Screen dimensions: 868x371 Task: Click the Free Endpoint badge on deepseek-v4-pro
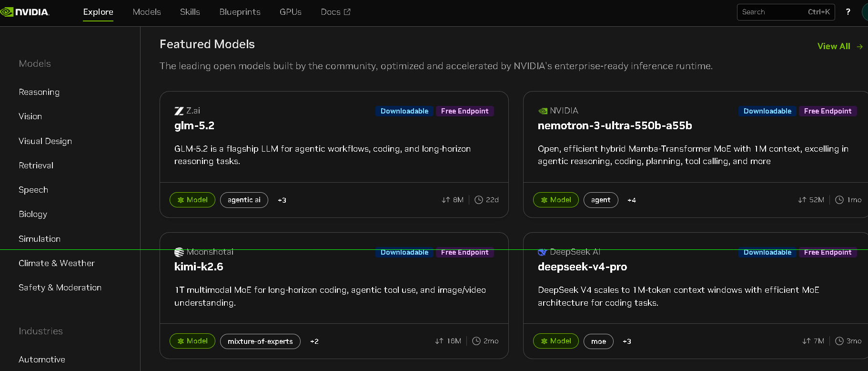[828, 252]
